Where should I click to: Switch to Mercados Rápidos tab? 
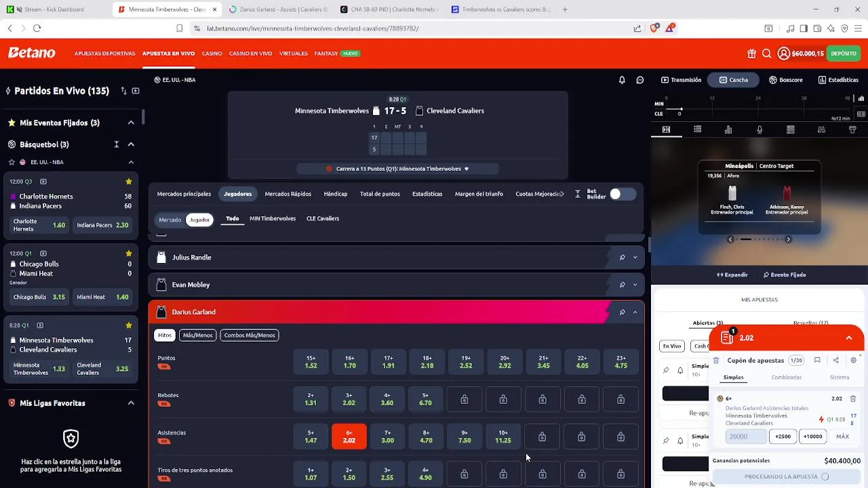click(288, 194)
